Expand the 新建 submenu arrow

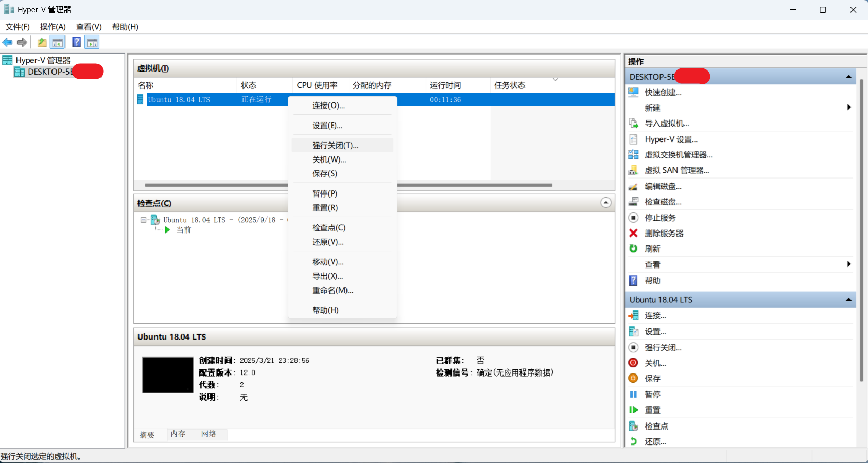(x=848, y=108)
